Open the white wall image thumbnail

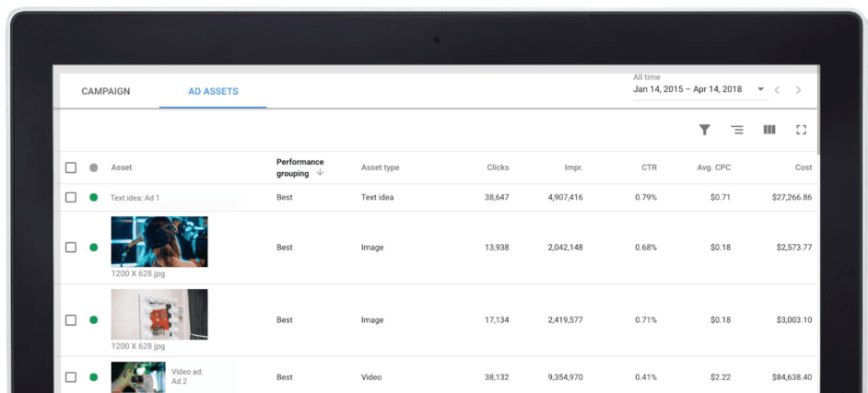tap(159, 314)
